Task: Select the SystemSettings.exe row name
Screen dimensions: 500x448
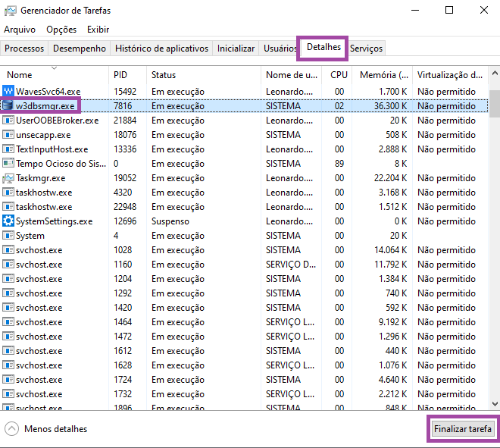Action: [x=55, y=221]
